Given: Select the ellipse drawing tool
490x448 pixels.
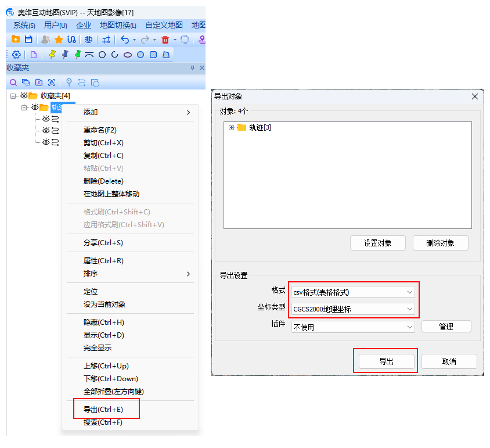Looking at the screenshot, I should point(128,55).
